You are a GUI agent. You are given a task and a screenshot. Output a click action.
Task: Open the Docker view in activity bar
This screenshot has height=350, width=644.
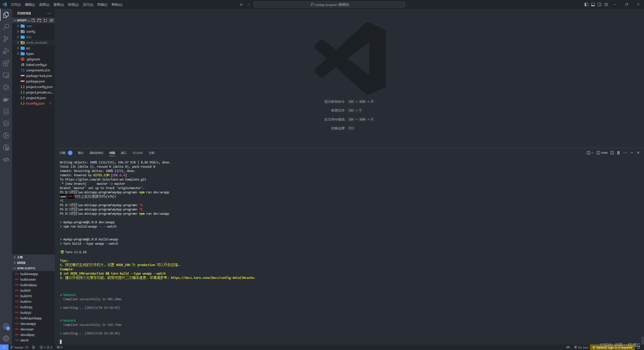pos(6,99)
